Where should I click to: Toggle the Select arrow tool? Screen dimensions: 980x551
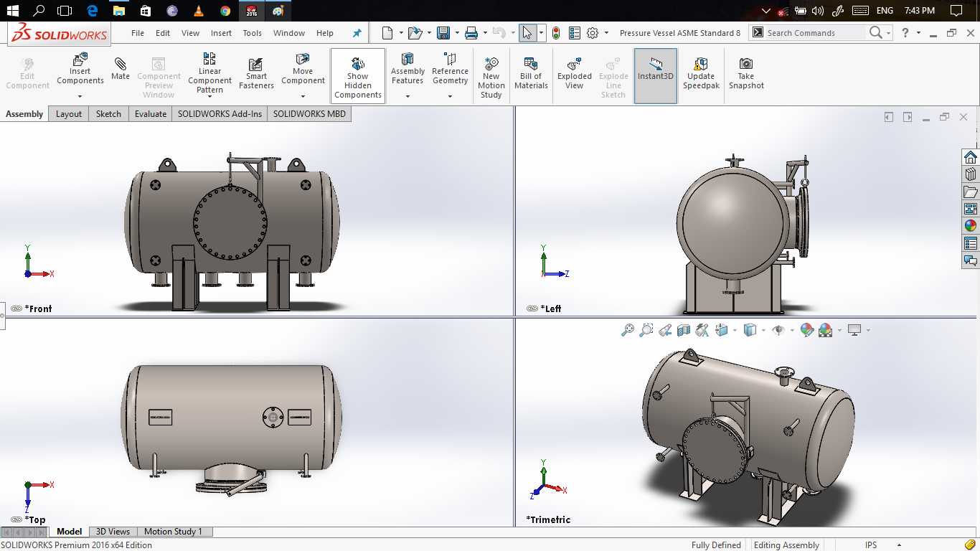[x=527, y=33]
